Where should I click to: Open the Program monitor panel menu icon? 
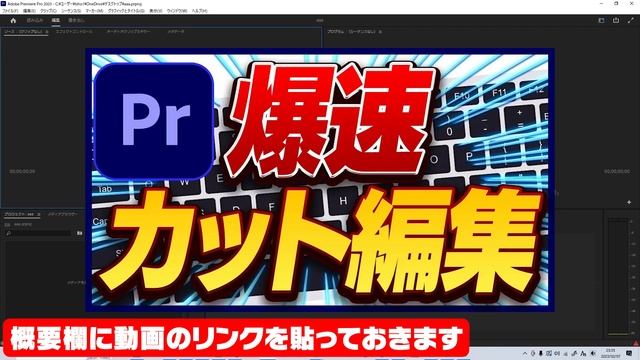[380, 31]
